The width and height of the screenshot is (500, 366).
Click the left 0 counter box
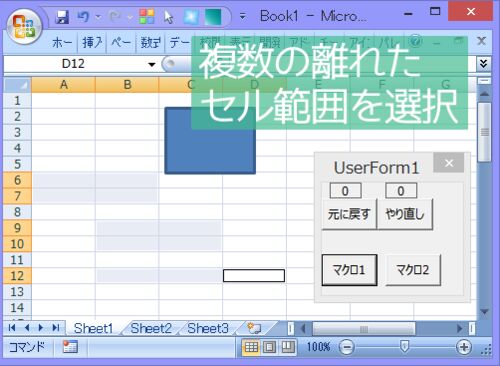[x=345, y=191]
